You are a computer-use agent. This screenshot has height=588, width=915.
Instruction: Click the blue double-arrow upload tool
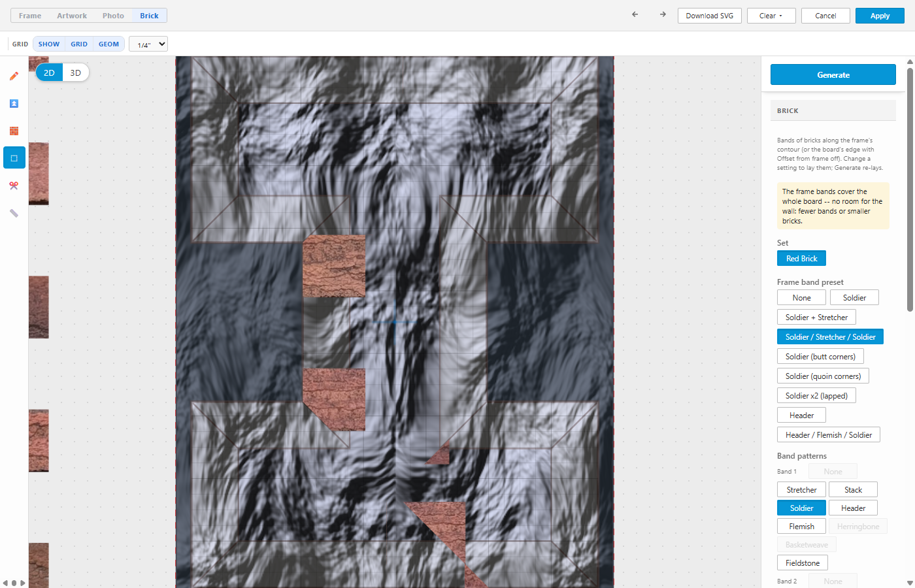(14, 103)
